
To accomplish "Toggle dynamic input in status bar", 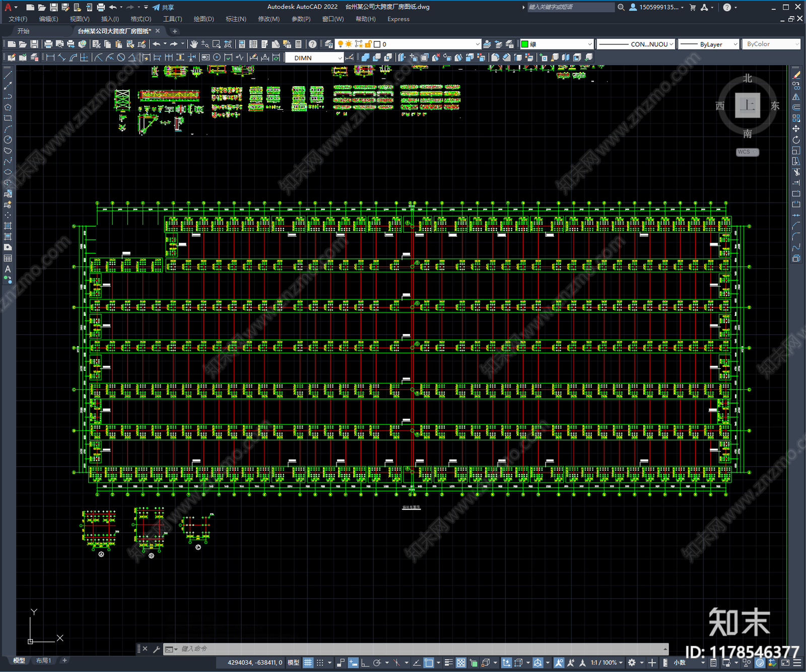I will coord(353,663).
